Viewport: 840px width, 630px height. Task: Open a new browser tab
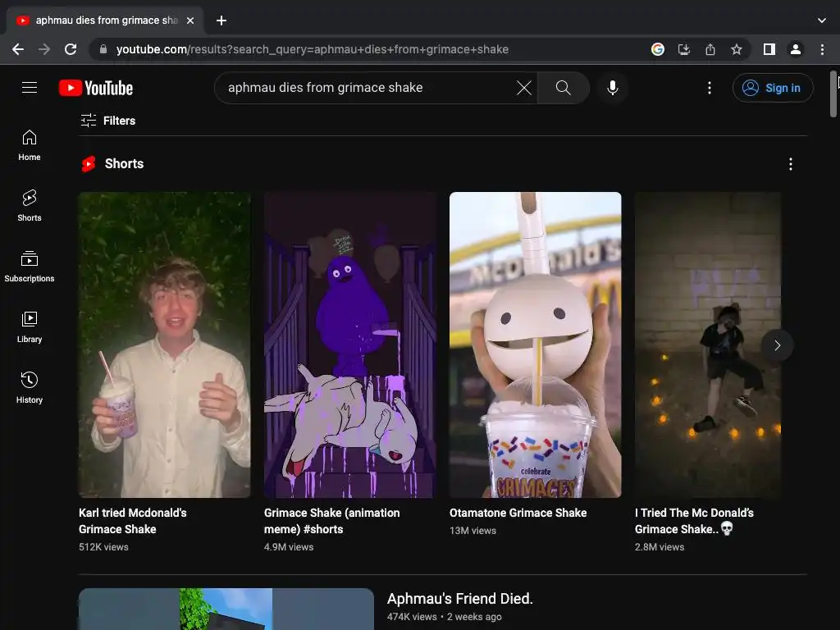pos(221,21)
